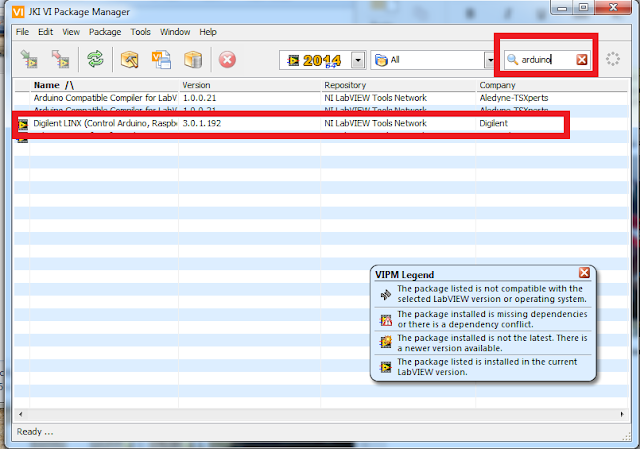
Task: Click the Digilent company cell
Action: 493,123
